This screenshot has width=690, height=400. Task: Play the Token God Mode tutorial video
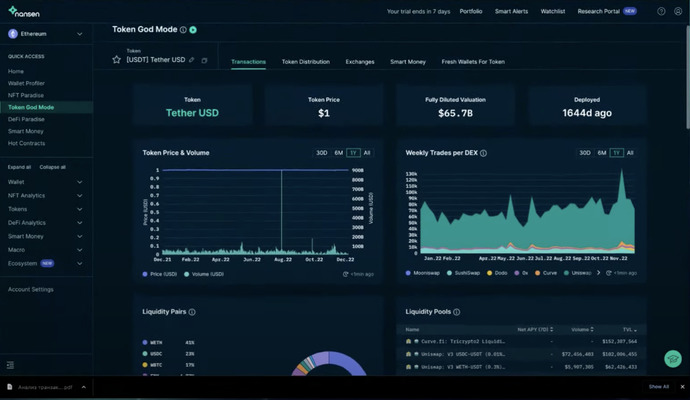(193, 30)
